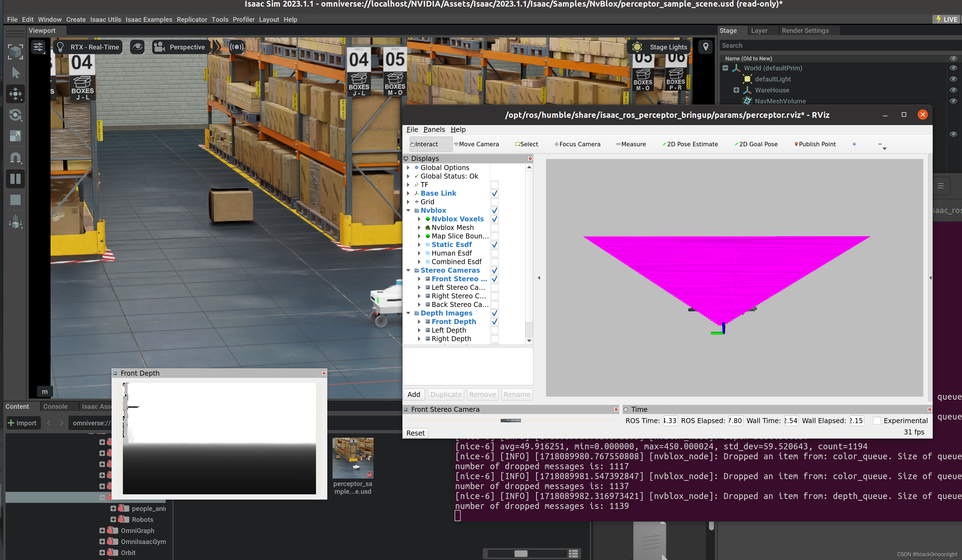
Task: Switch to the Console tab
Action: point(55,406)
